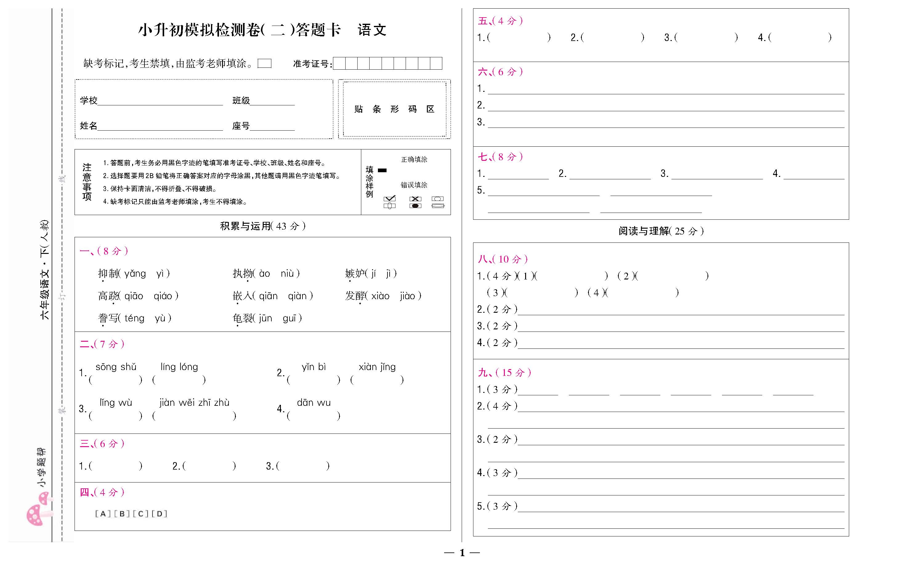Click the 阅读与理解(25分) heading
This screenshot has width=924, height=566.
click(x=661, y=231)
